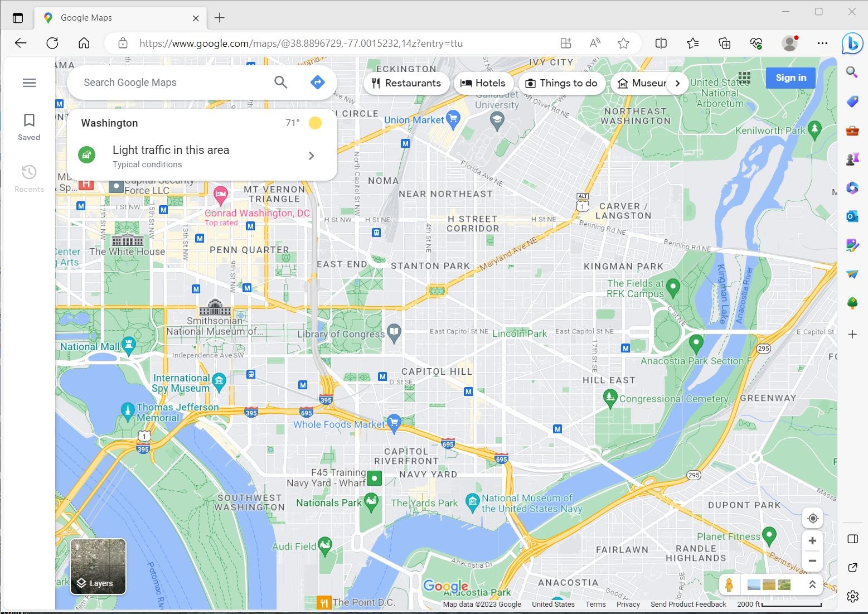868x614 pixels.
Task: Select the Nationals Park pin
Action: coord(371,502)
